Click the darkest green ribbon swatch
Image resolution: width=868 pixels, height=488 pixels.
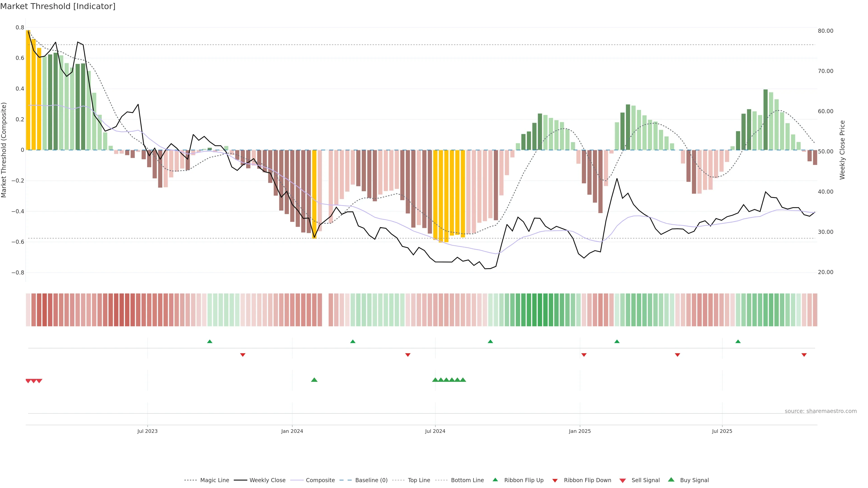pyautogui.click(x=540, y=310)
